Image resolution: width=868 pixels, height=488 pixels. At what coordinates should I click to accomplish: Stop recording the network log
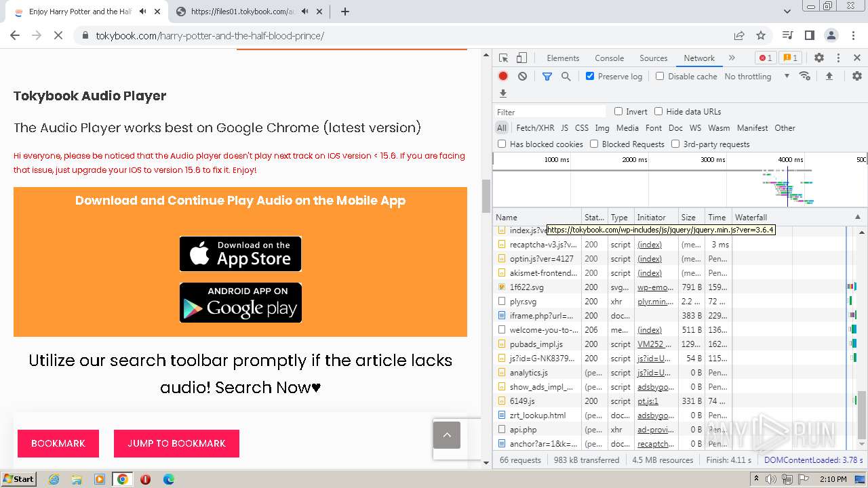click(503, 77)
